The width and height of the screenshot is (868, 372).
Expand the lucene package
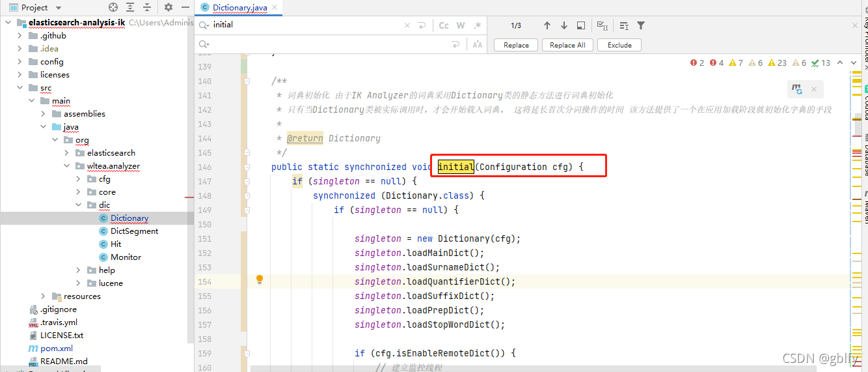point(79,283)
